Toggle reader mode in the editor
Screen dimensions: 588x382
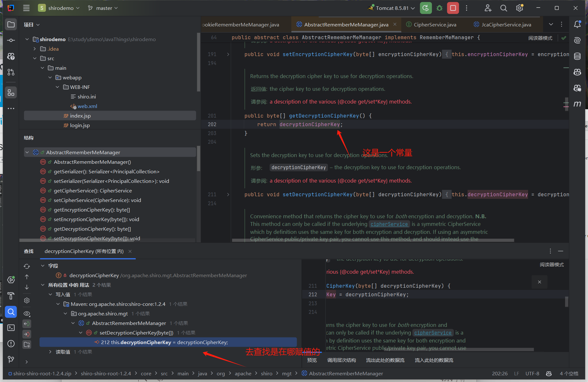click(540, 38)
